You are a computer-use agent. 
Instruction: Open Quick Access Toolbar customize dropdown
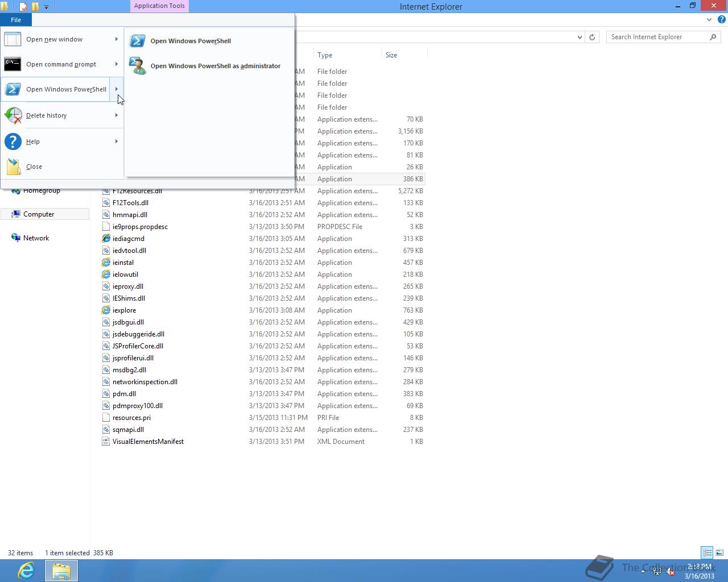coord(46,7)
